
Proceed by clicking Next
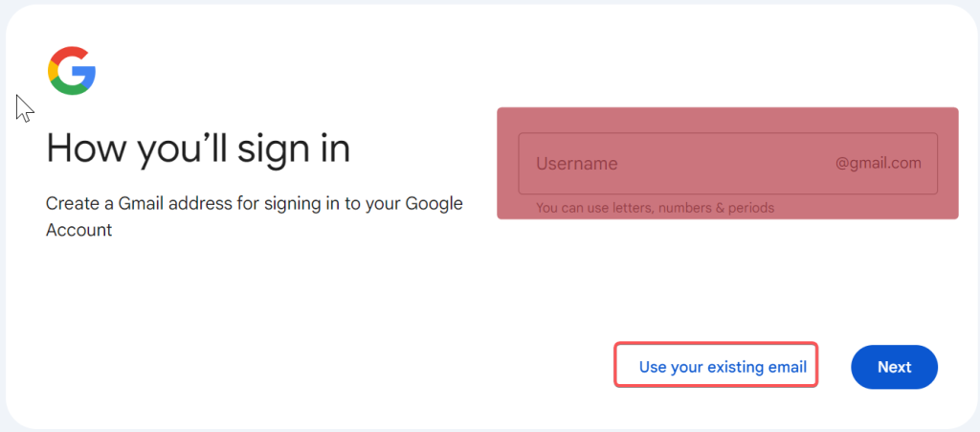[x=894, y=367]
